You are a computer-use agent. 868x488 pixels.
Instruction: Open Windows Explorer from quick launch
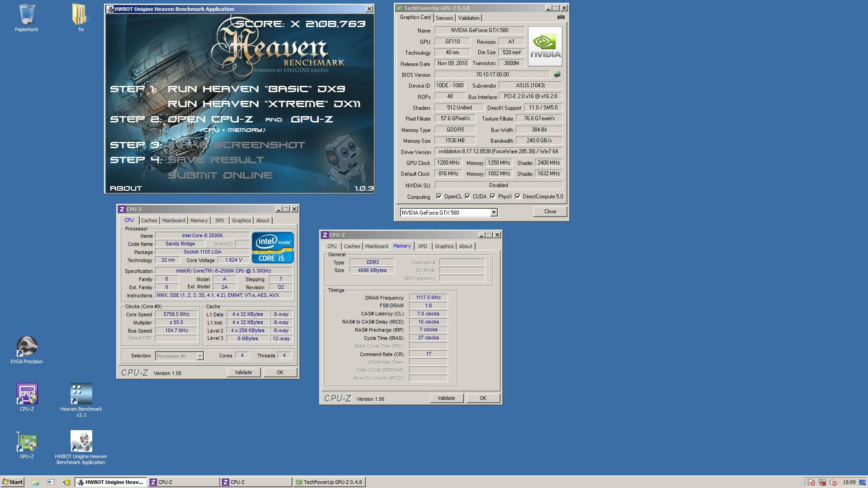[36, 482]
